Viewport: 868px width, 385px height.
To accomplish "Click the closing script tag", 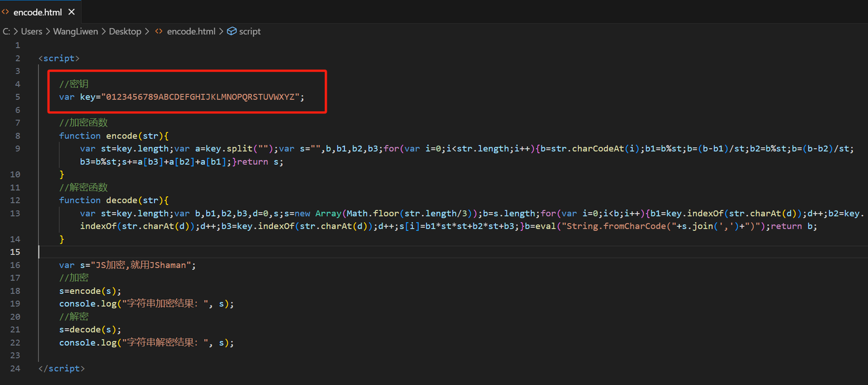I will 61,368.
